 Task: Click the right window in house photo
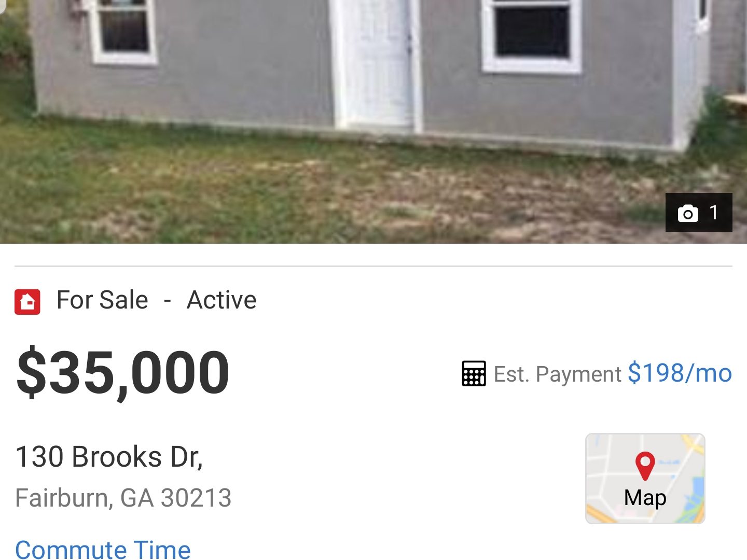tap(532, 34)
